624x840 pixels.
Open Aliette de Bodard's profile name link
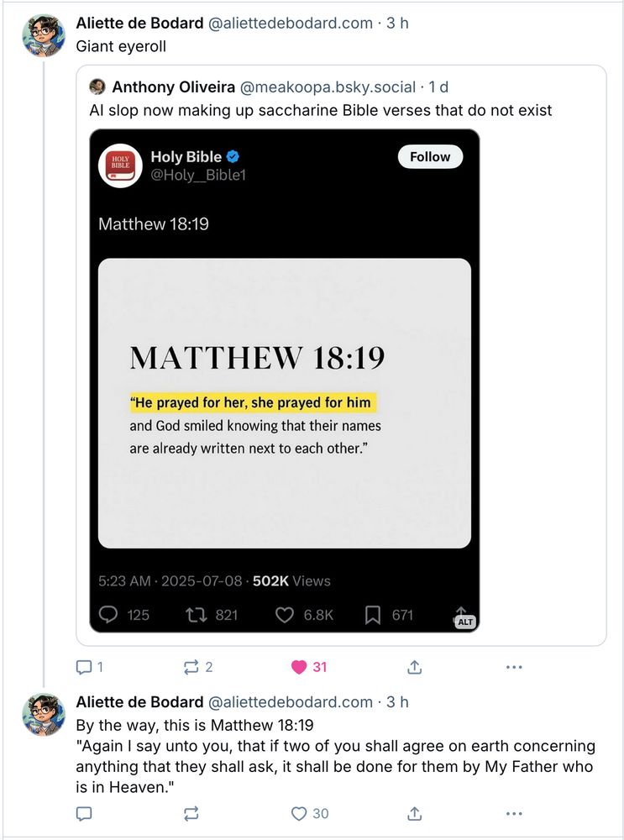tap(139, 23)
